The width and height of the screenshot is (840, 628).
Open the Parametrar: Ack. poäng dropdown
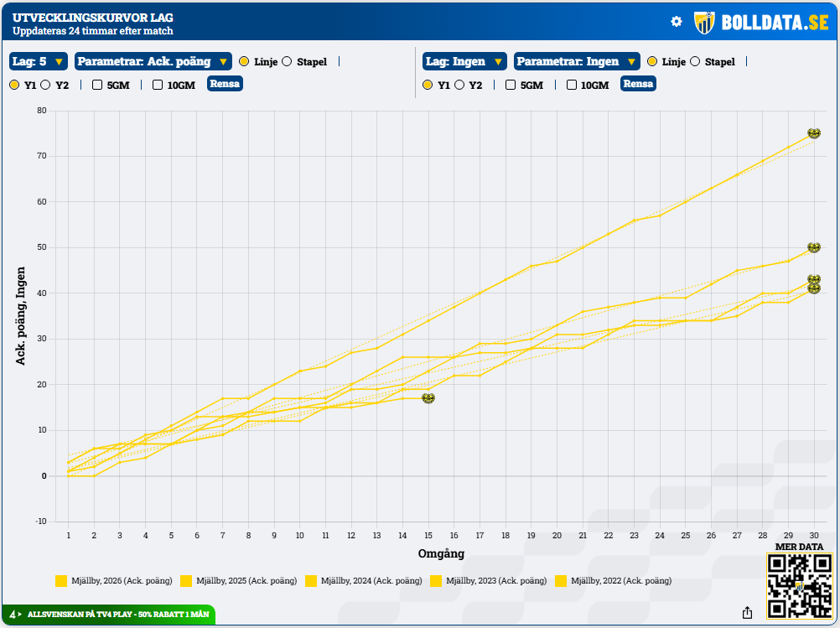tap(153, 61)
